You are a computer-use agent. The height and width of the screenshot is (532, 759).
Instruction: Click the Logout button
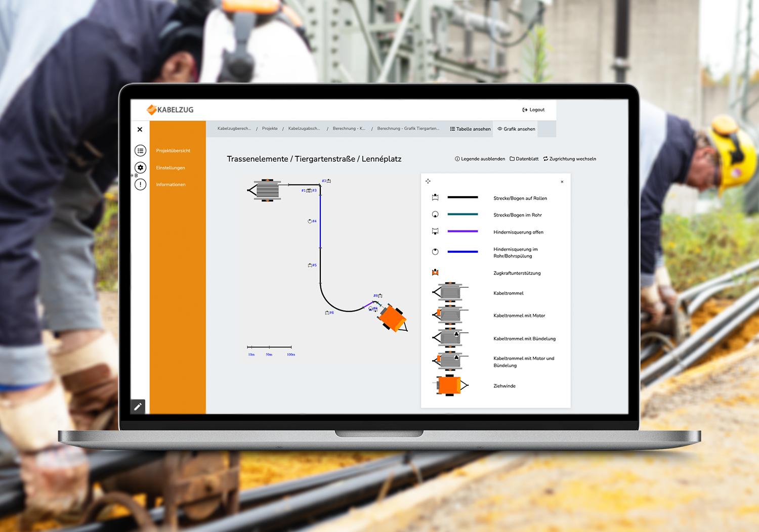click(534, 110)
